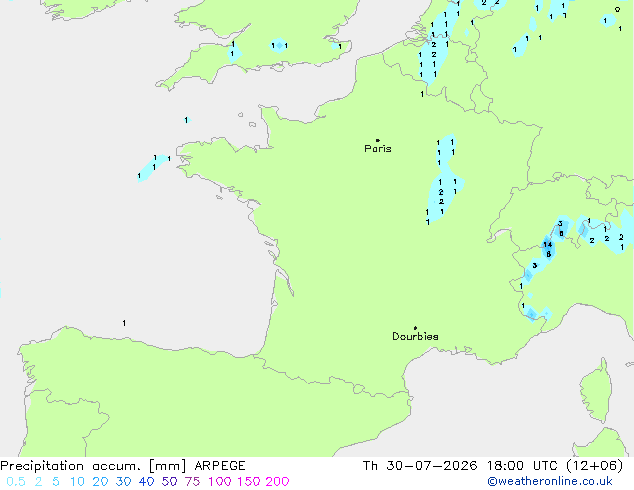Select the 200 mm legend value
The image size is (634, 490).
tap(277, 482)
